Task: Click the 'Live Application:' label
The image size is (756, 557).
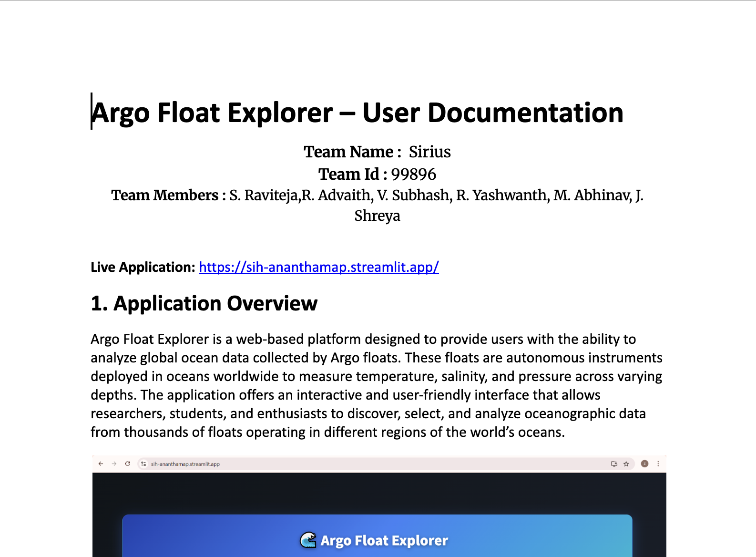Action: [143, 267]
